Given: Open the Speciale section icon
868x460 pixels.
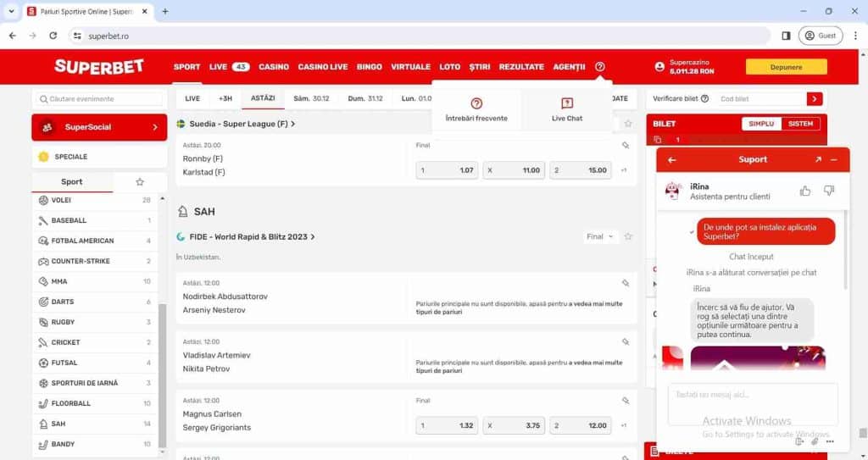Looking at the screenshot, I should click(x=44, y=157).
